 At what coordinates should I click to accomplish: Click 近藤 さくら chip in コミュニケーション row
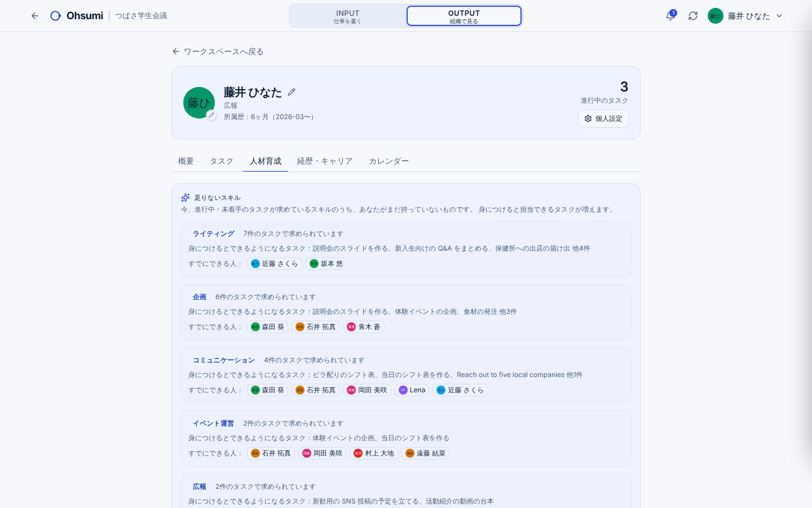(461, 390)
